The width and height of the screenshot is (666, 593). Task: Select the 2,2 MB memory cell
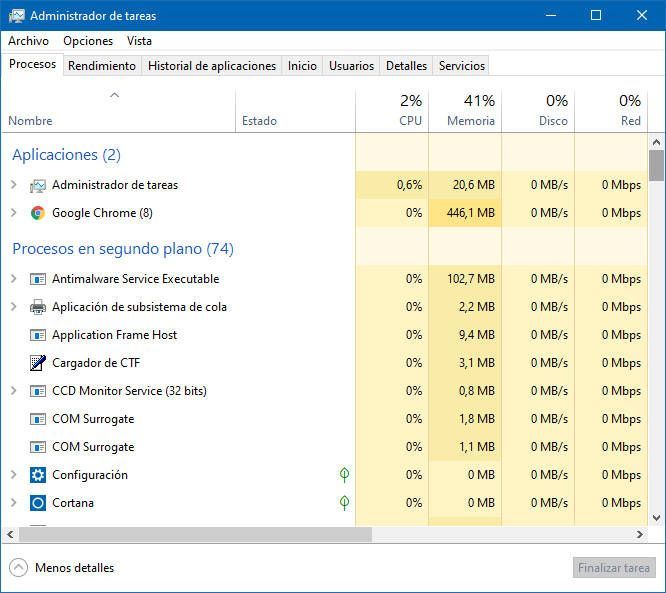pyautogui.click(x=465, y=307)
